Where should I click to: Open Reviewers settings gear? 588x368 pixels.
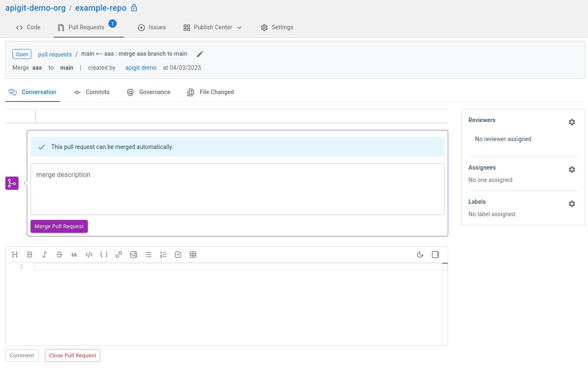(572, 122)
